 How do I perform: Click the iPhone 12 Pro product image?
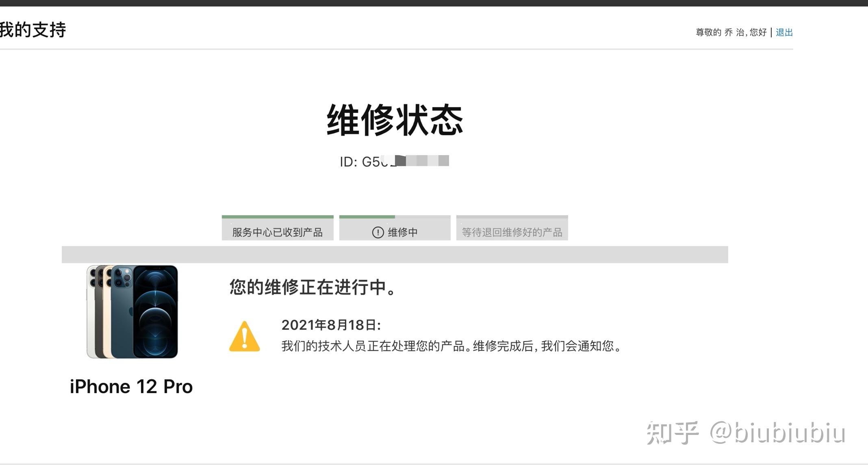(132, 312)
